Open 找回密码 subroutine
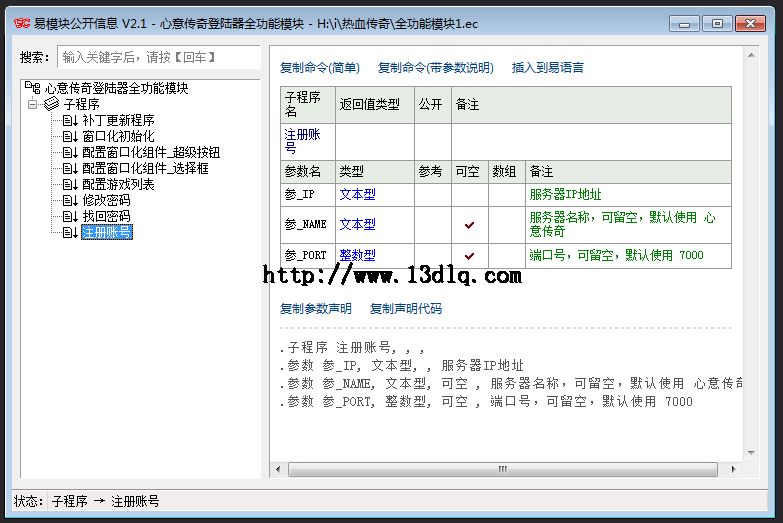Image resolution: width=783 pixels, height=523 pixels. (106, 216)
